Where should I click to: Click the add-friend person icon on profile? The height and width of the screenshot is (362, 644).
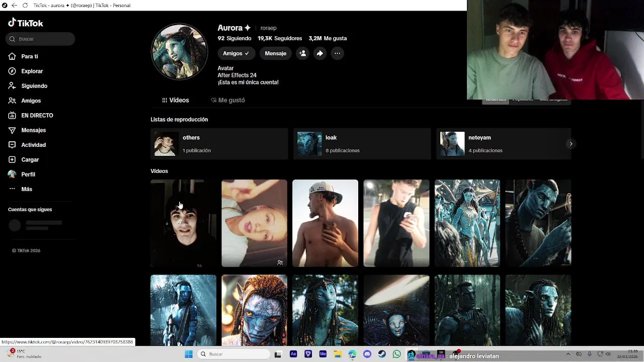point(302,53)
